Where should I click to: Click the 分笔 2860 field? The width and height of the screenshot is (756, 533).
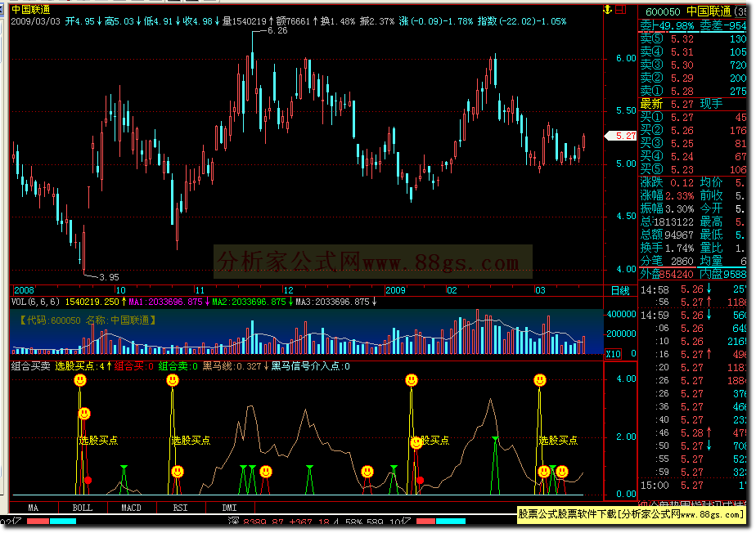667,262
